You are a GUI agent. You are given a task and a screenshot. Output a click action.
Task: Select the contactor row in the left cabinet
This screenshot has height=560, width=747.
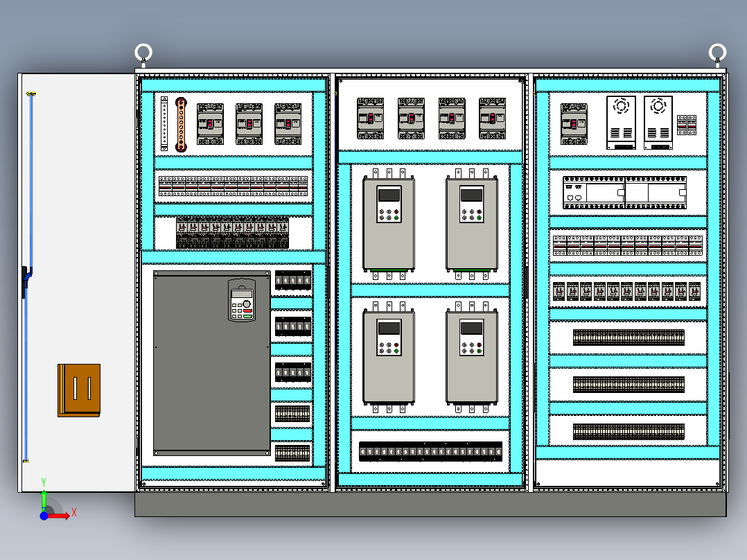[x=233, y=233]
